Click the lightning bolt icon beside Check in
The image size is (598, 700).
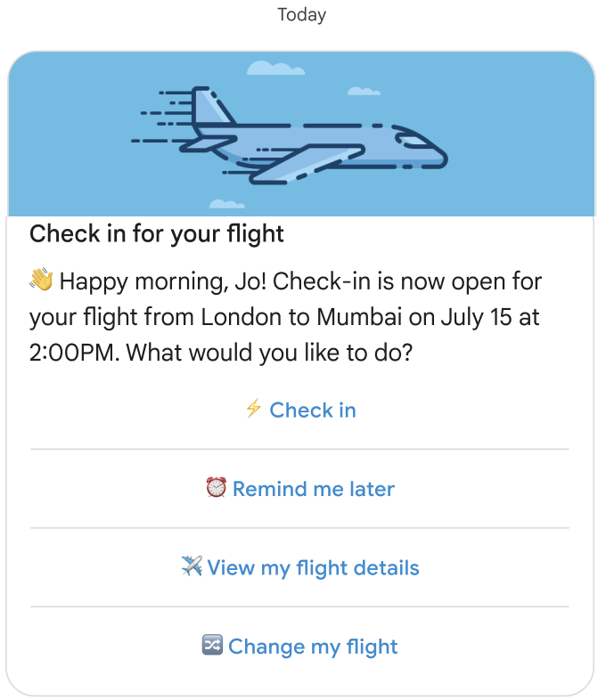coord(253,410)
